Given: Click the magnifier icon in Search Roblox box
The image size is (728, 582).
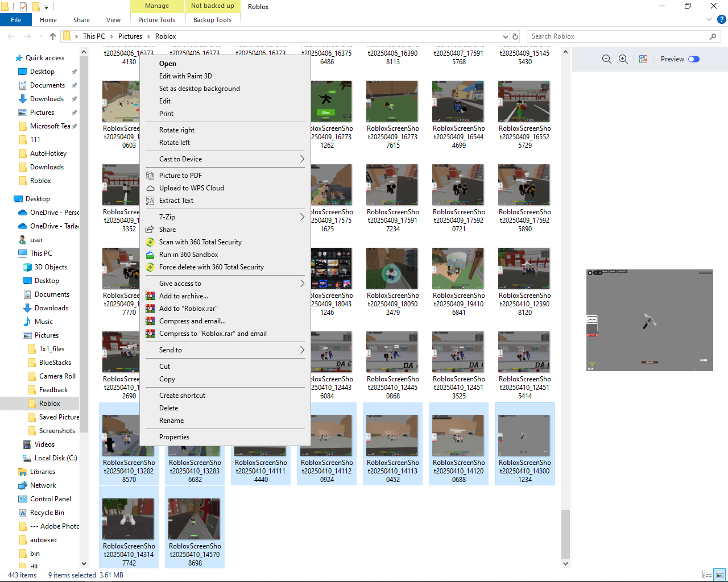Looking at the screenshot, I should click(x=713, y=36).
